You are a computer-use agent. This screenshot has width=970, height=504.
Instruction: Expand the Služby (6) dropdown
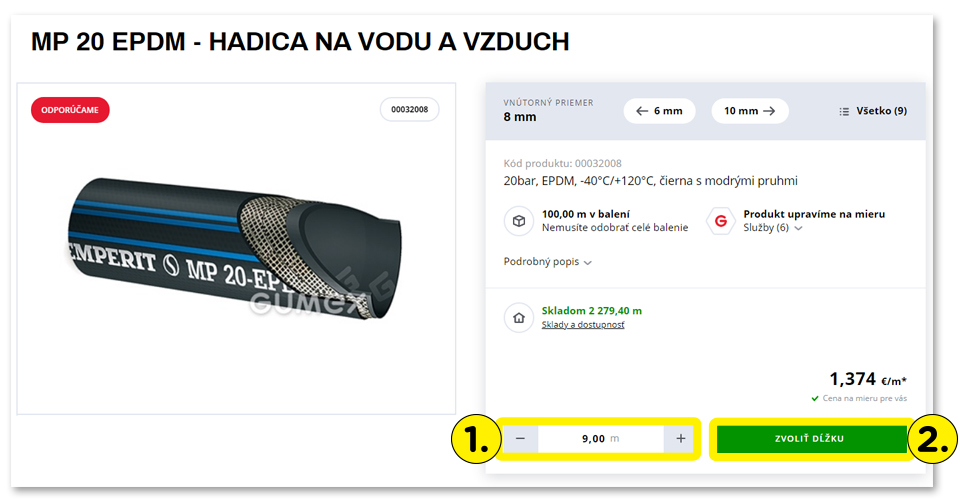[772, 228]
